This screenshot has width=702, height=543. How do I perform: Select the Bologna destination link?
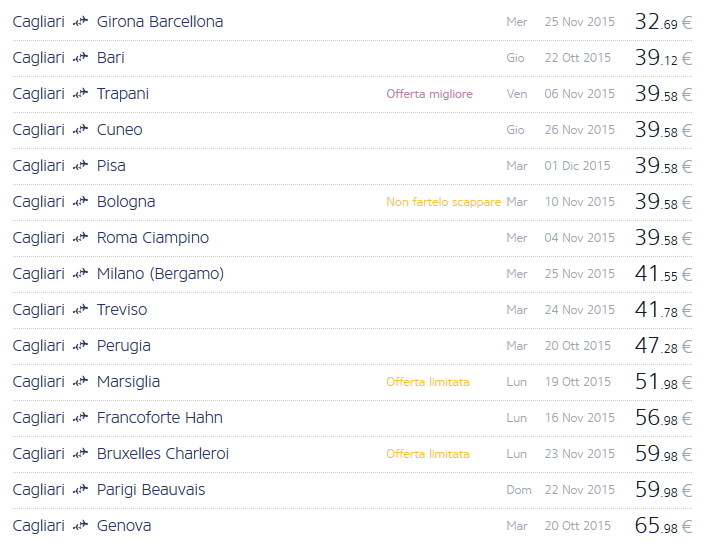tap(126, 202)
